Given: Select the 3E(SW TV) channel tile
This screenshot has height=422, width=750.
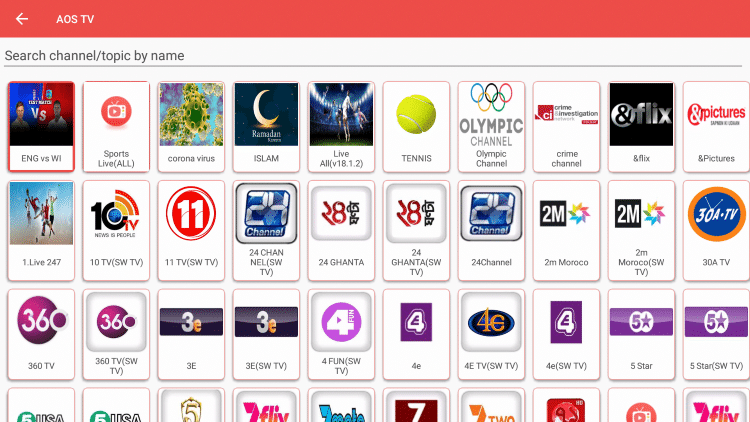Looking at the screenshot, I should click(x=266, y=334).
